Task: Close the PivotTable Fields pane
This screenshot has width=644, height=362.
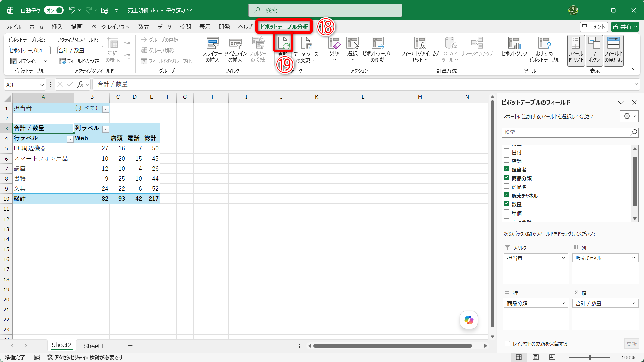Action: [x=634, y=102]
